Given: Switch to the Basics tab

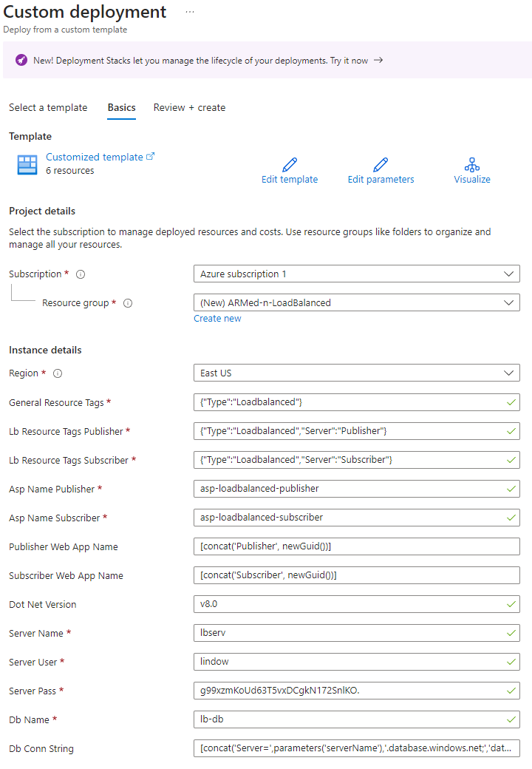Looking at the screenshot, I should [121, 107].
